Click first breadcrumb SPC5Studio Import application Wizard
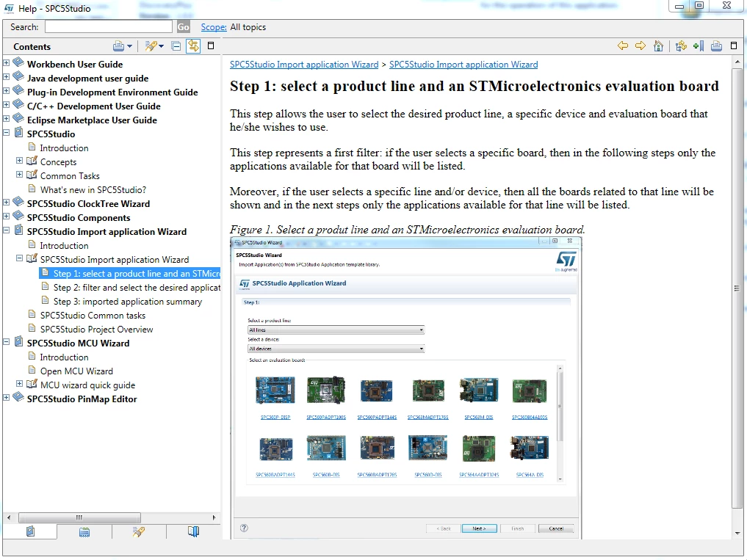The image size is (747, 560). (x=304, y=65)
